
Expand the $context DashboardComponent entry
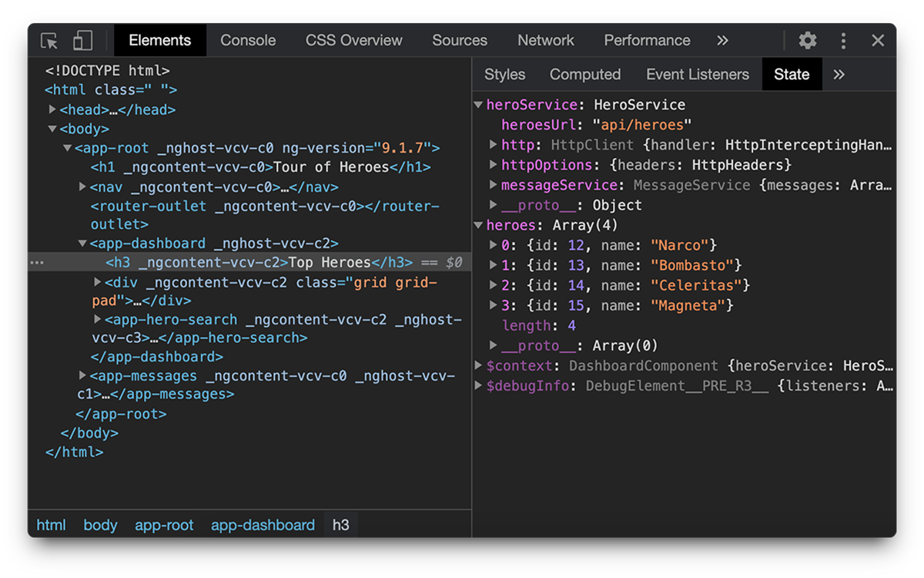pyautogui.click(x=479, y=365)
